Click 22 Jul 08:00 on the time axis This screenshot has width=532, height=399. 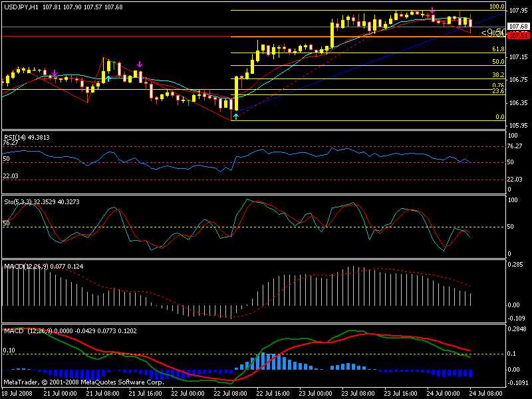[231, 394]
